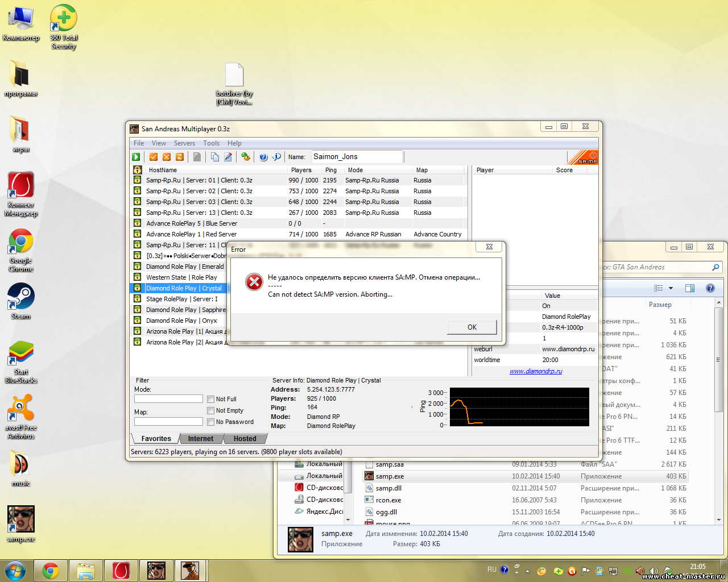This screenshot has width=728, height=582.
Task: Expand the Explorer view options dropdown arrow
Action: pyautogui.click(x=671, y=288)
